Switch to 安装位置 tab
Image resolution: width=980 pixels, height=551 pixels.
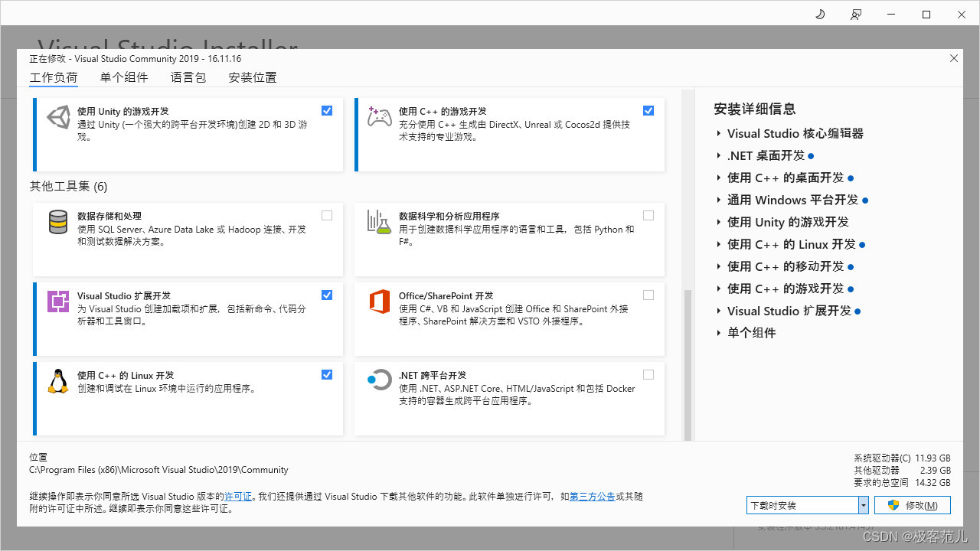point(253,77)
